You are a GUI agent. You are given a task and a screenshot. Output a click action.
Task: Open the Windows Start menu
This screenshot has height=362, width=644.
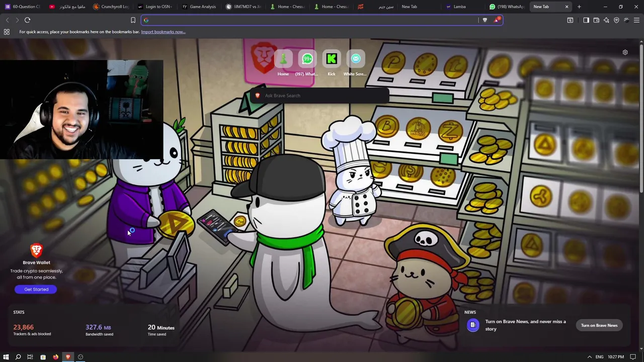[x=6, y=357]
